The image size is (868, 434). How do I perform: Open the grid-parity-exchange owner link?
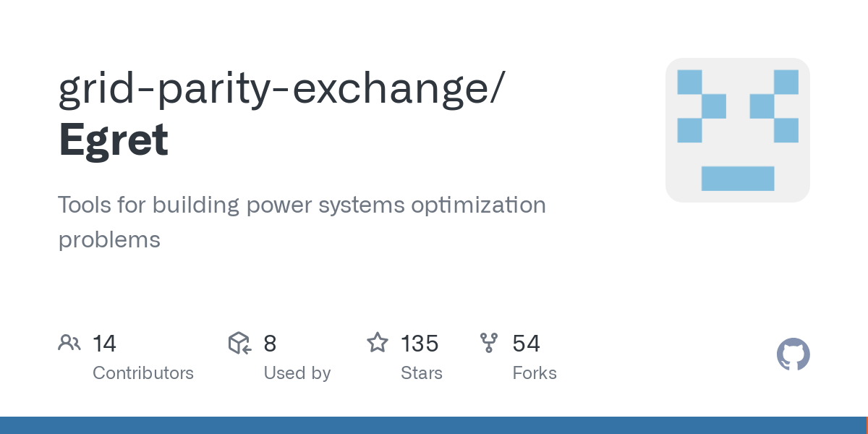(278, 90)
